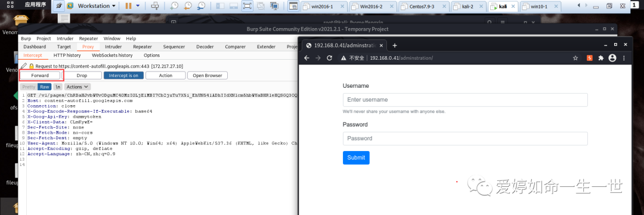Send Ctrl+Alt+Del to the VM
Viewport: 644px width, 215px height.
click(155, 6)
